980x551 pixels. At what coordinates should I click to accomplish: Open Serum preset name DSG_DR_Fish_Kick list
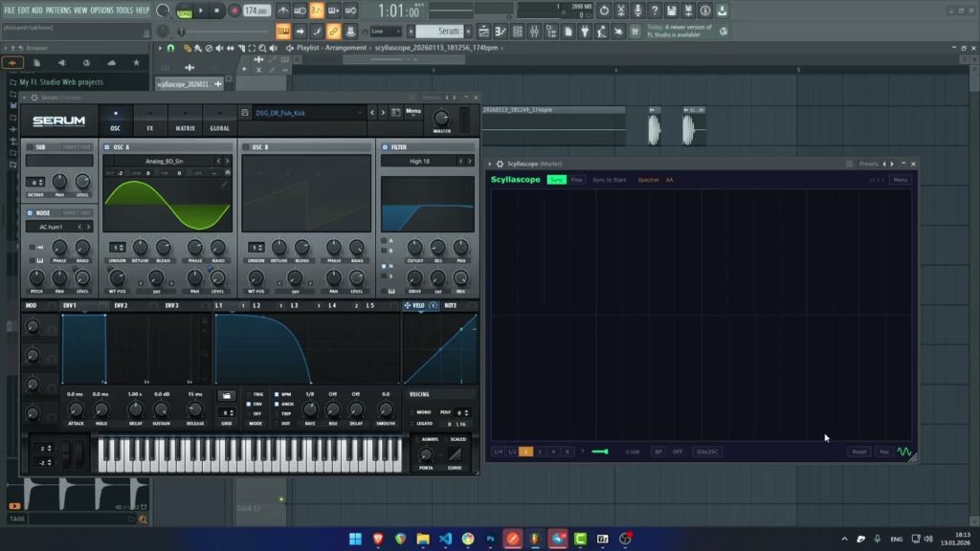tap(308, 113)
